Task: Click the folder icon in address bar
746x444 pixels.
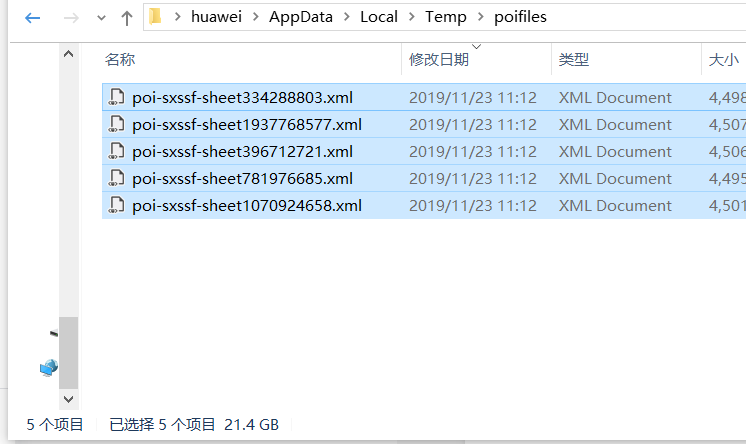Action: coord(155,17)
